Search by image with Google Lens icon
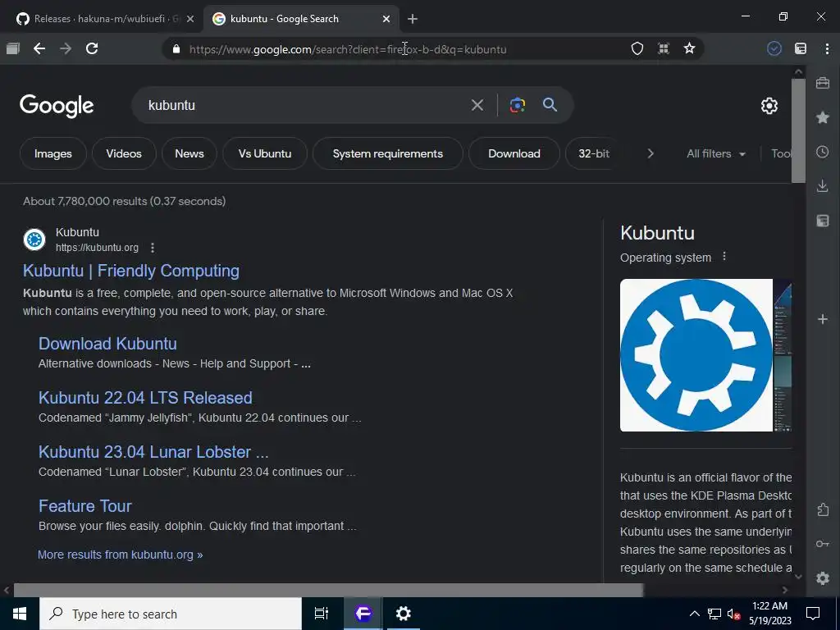The width and height of the screenshot is (840, 630). pos(517,105)
